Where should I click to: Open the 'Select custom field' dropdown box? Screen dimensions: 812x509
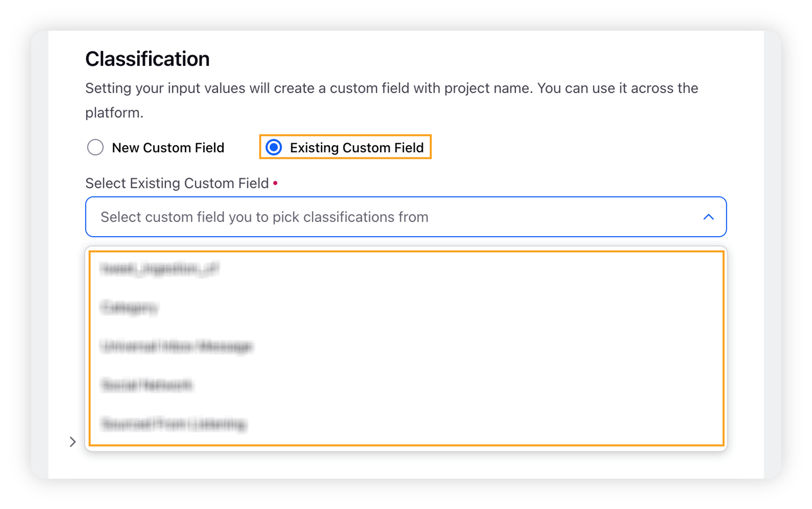pos(406,217)
